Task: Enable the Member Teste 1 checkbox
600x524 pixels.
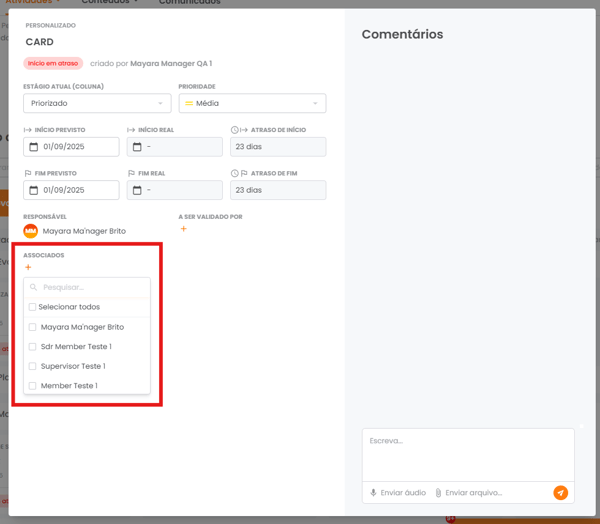Action: click(33, 386)
